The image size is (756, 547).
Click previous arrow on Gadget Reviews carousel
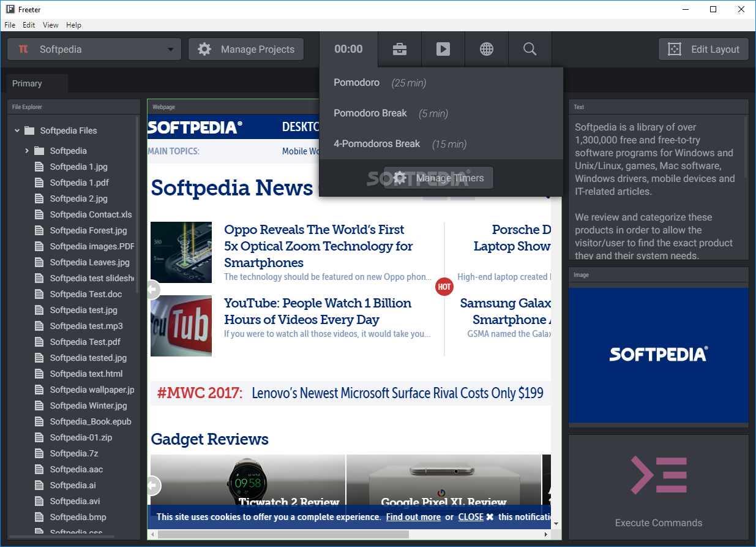tap(153, 486)
